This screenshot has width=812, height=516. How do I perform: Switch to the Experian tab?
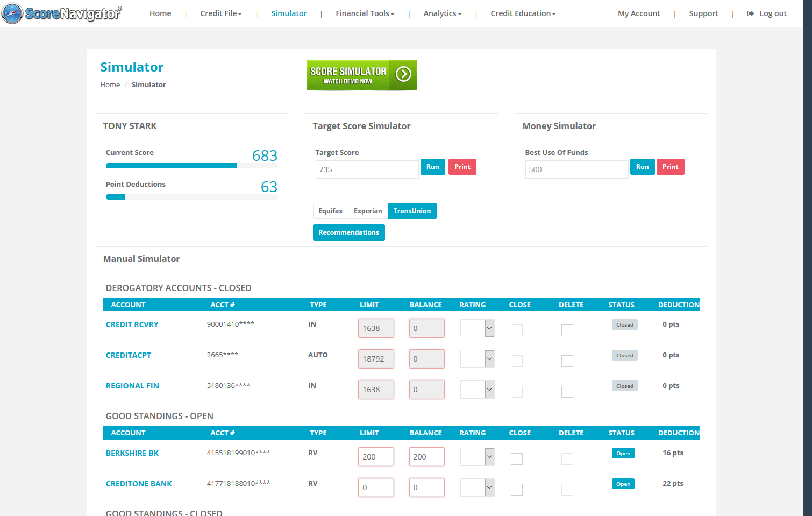(x=368, y=211)
